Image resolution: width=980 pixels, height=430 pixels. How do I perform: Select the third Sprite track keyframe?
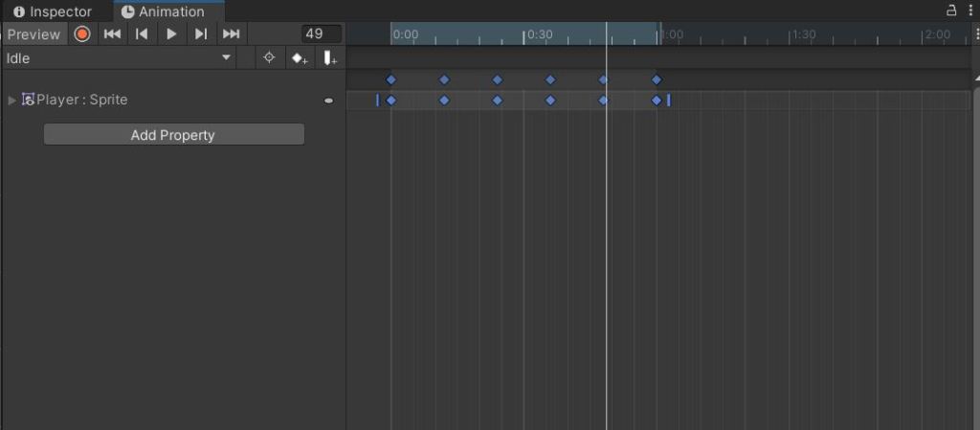click(498, 100)
